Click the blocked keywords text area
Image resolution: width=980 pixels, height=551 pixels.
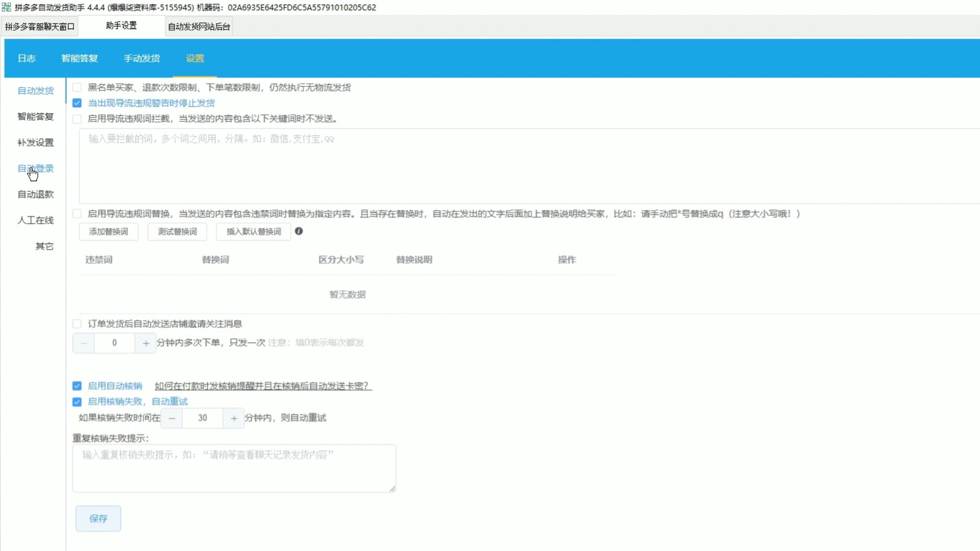click(x=529, y=166)
